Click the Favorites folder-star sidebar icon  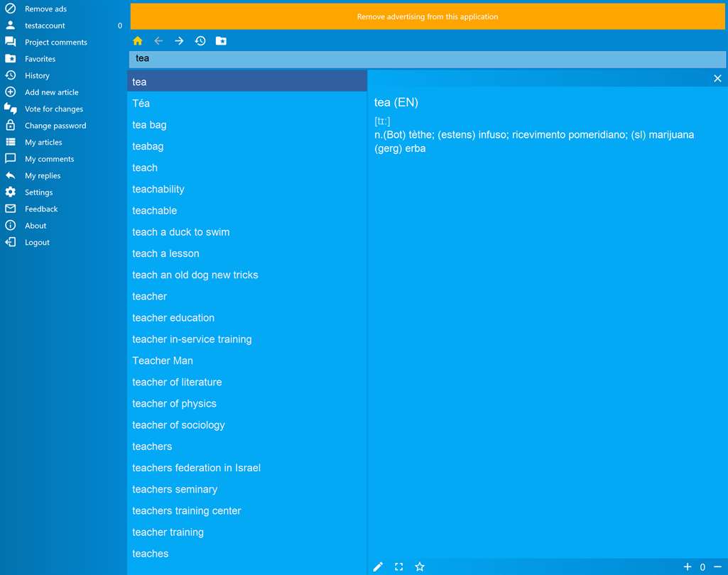10,58
